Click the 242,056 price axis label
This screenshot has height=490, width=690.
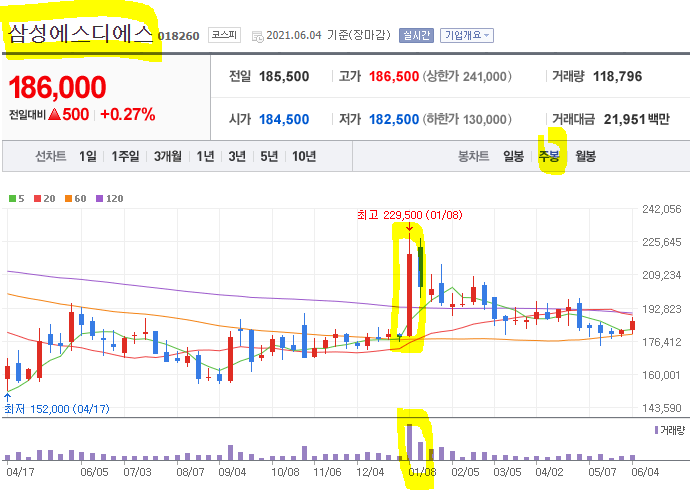click(661, 209)
